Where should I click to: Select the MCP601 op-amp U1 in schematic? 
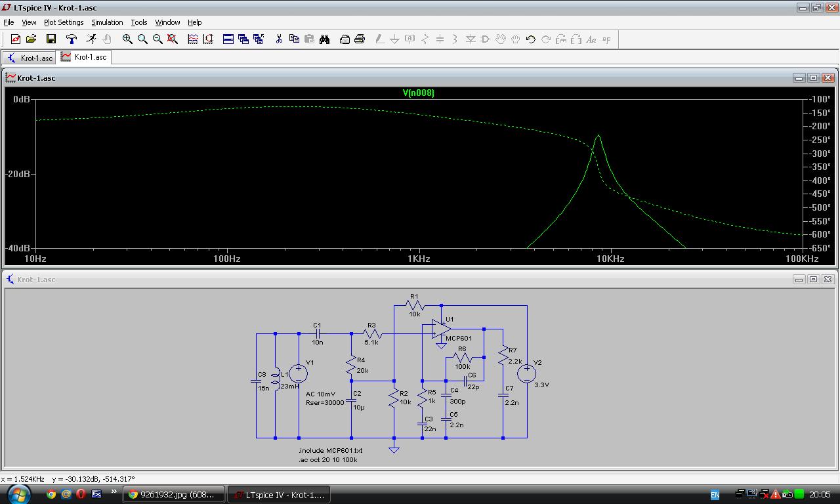(x=441, y=328)
